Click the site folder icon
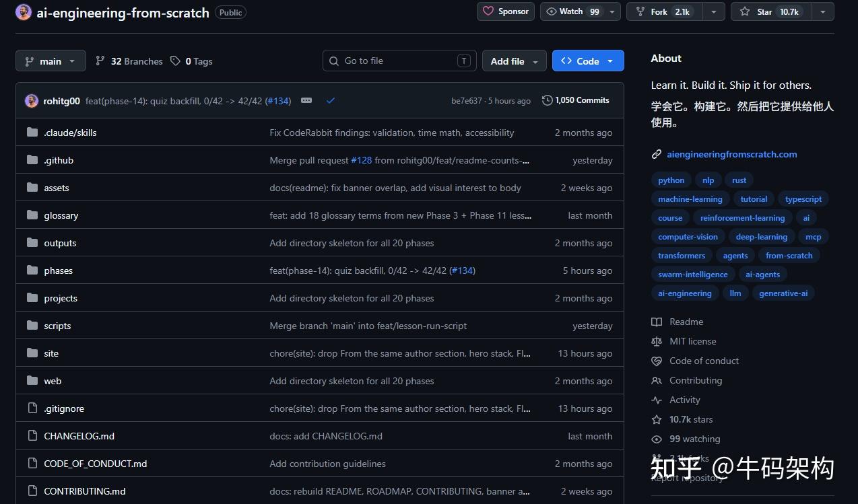 (32, 353)
